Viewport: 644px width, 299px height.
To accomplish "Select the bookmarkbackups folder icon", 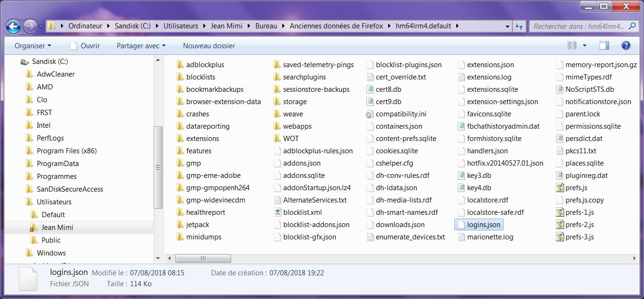I will tap(180, 89).
